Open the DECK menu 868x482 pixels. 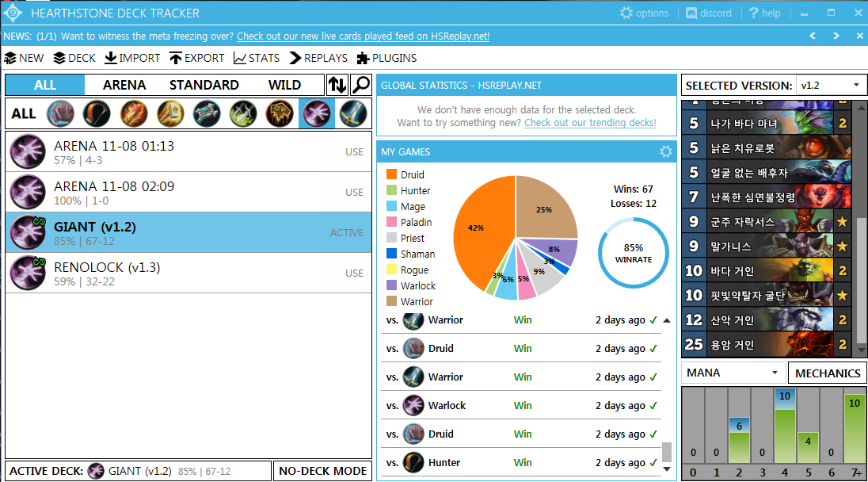pyautogui.click(x=74, y=58)
